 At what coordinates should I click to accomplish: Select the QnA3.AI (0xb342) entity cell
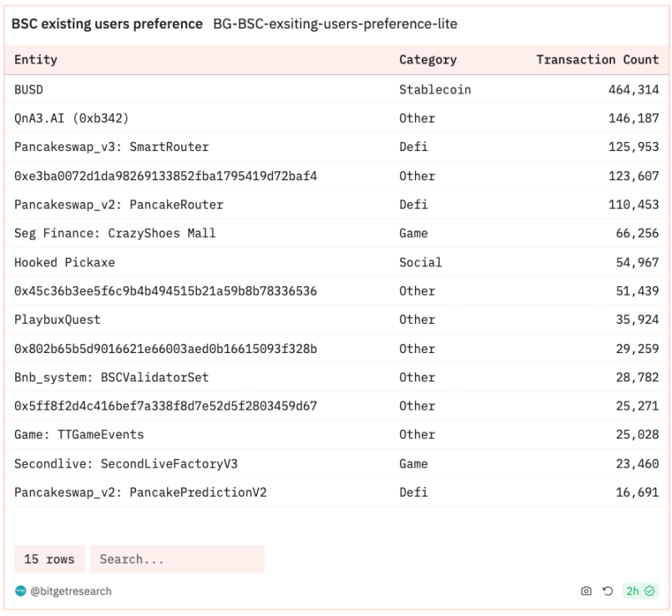tap(71, 119)
